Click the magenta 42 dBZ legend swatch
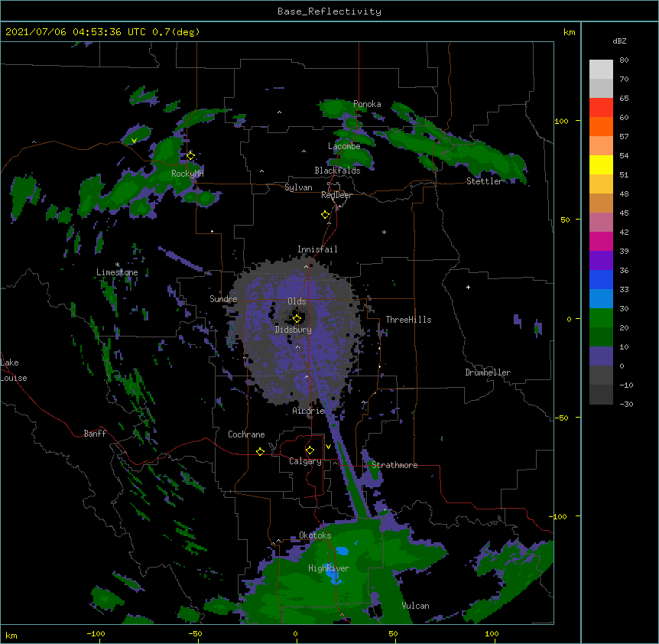 [601, 241]
